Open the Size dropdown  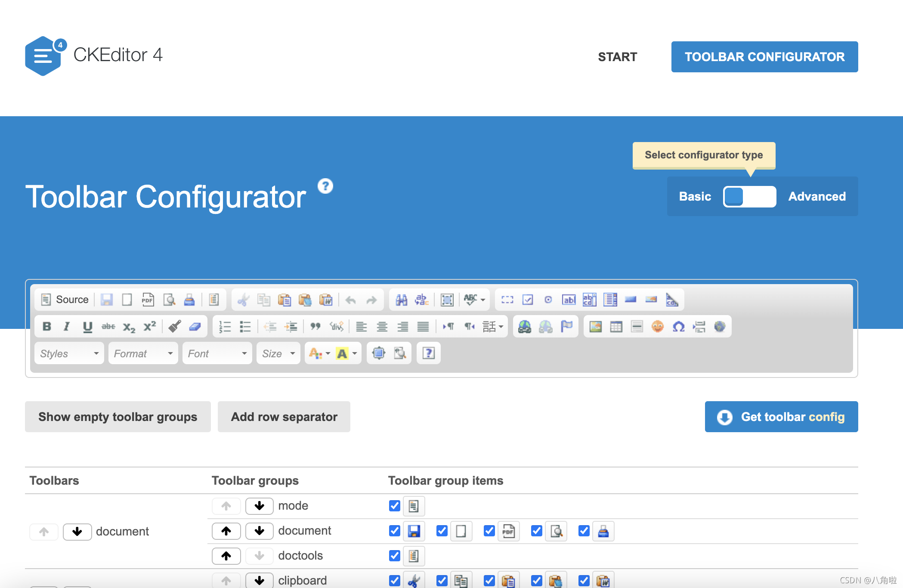click(278, 353)
